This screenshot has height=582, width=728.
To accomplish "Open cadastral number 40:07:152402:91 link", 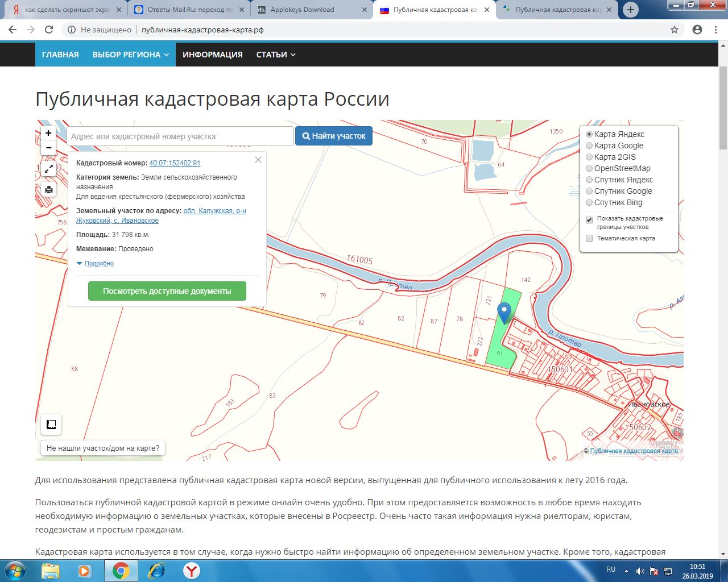I will [175, 163].
